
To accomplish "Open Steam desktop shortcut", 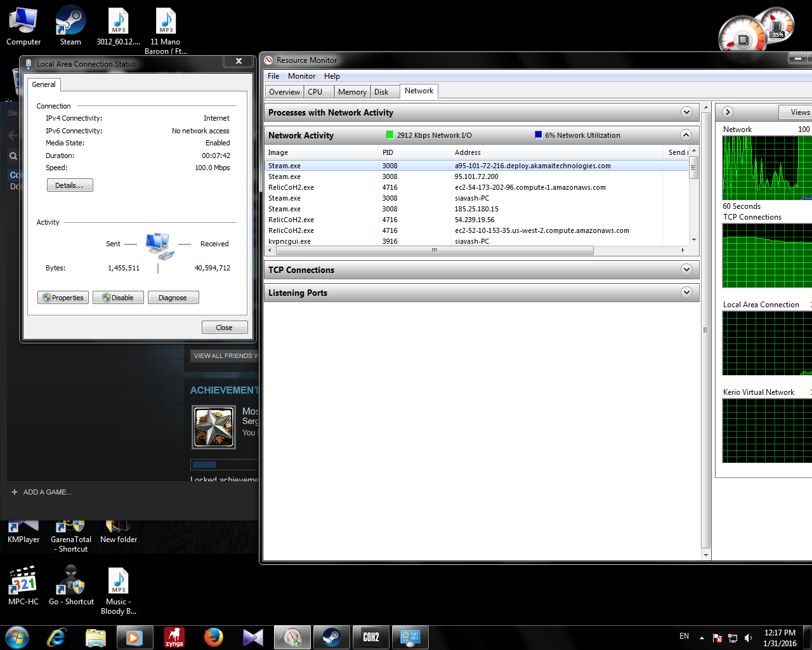I will point(70,25).
